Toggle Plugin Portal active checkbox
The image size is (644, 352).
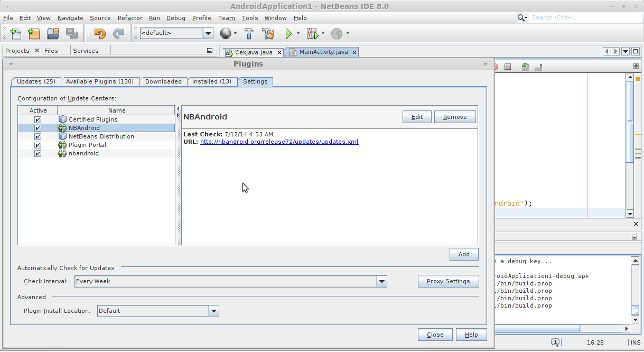(38, 145)
